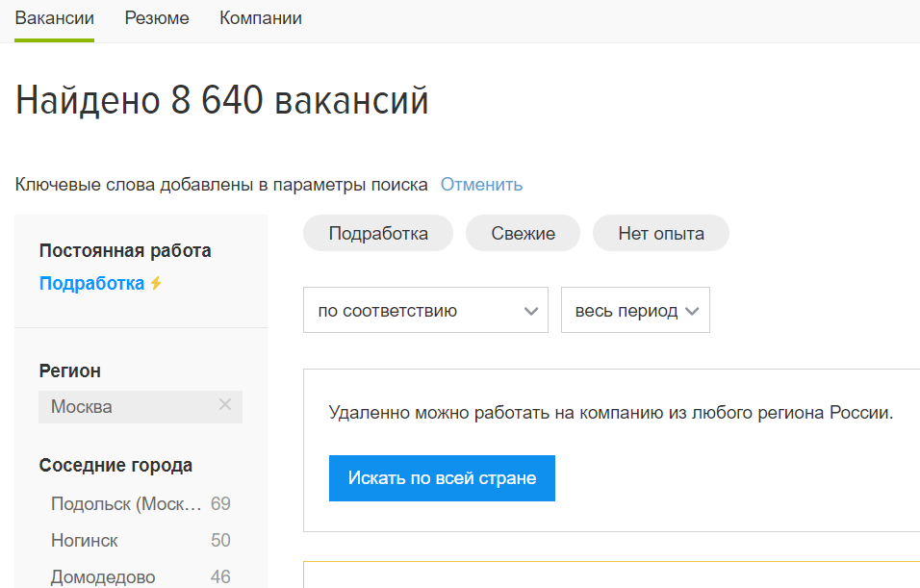Click the Отменить link to cancel keywords
This screenshot has width=920, height=588.
481,184
